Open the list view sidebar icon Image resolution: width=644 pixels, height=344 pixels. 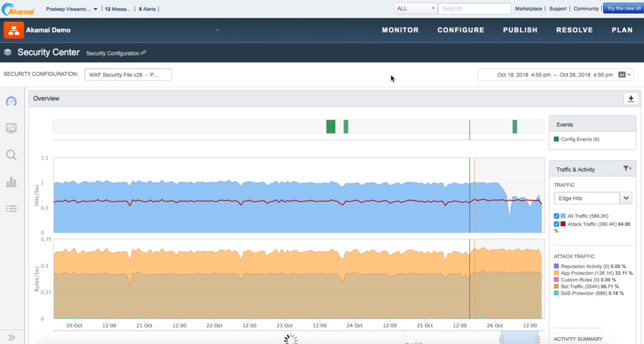tap(11, 209)
